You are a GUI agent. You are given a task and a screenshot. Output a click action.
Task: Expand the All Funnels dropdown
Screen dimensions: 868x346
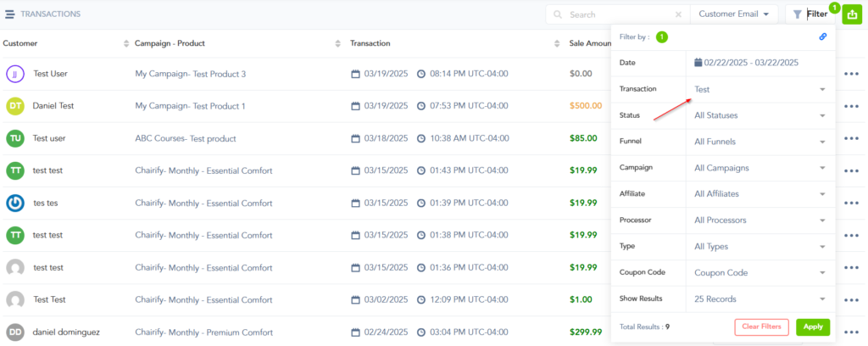pos(759,142)
